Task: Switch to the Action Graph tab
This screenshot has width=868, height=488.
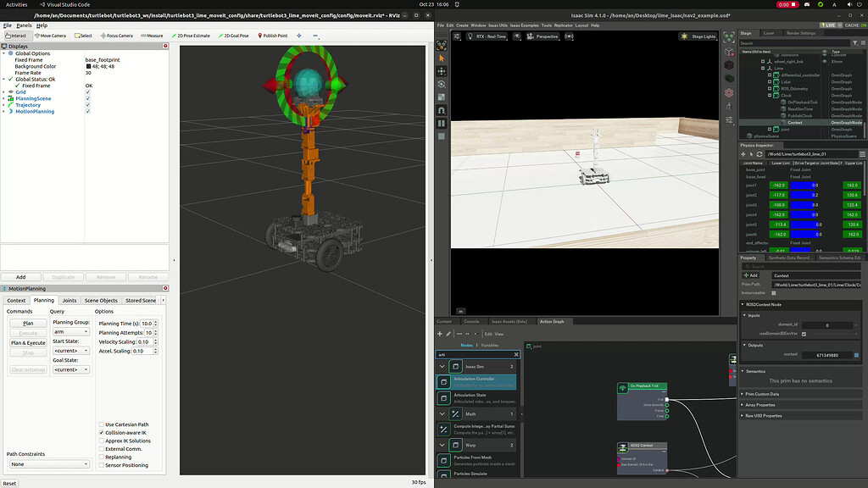Action: coord(552,321)
